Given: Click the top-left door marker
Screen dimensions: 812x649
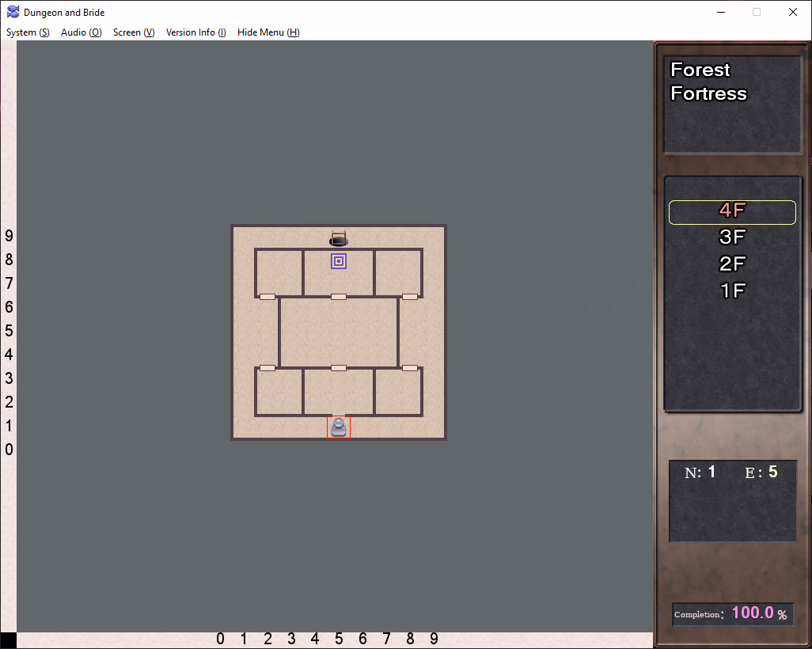Looking at the screenshot, I should [x=268, y=297].
